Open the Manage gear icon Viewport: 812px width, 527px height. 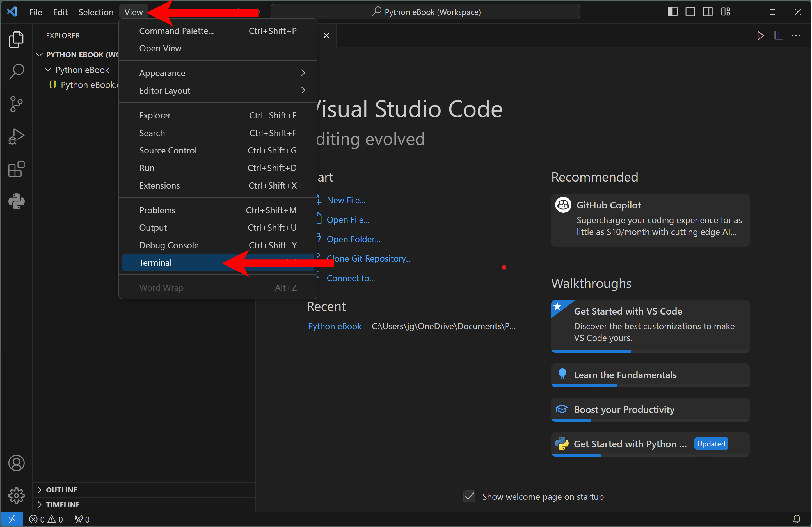pos(16,495)
